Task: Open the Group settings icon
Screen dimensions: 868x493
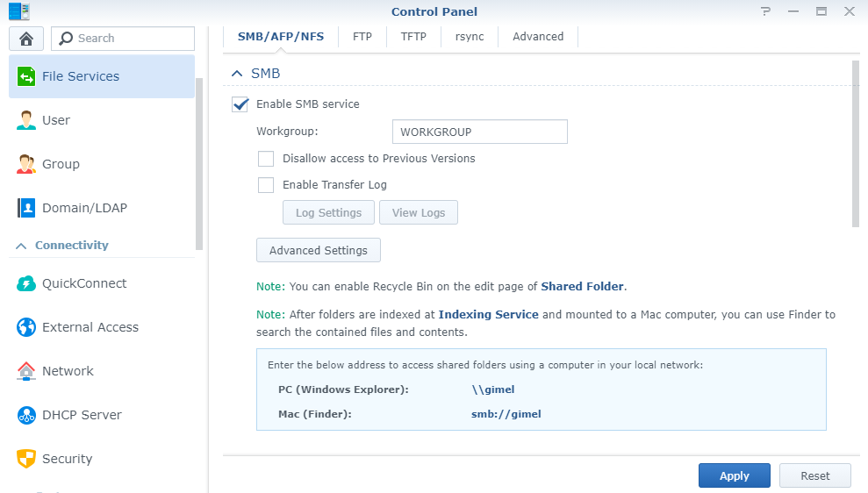Action: coord(26,164)
